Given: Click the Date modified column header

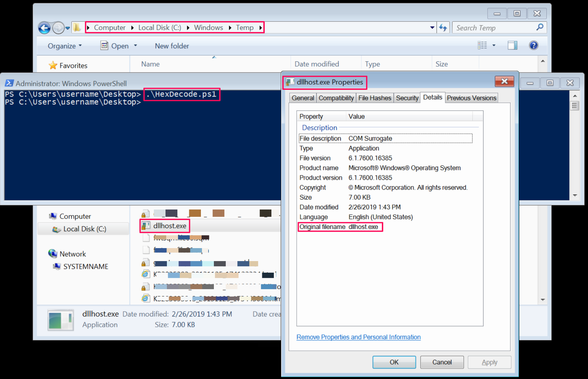Looking at the screenshot, I should click(317, 64).
